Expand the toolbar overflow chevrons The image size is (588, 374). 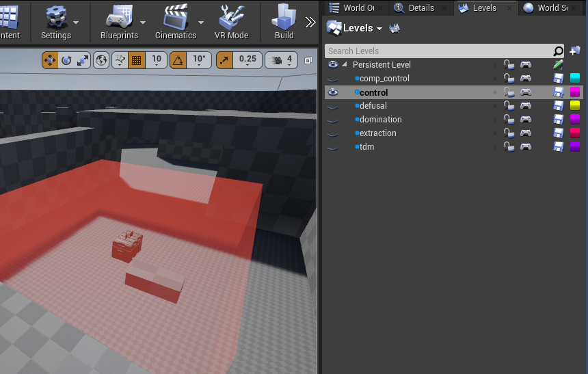click(310, 23)
